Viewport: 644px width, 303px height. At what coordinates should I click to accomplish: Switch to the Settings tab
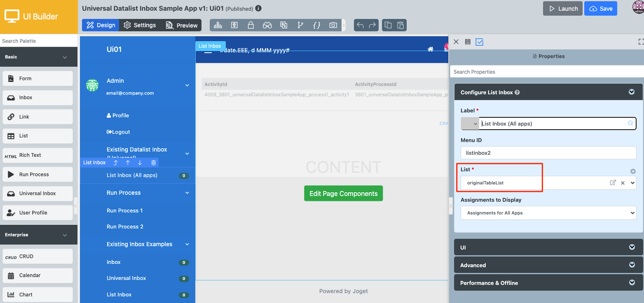pyautogui.click(x=140, y=25)
